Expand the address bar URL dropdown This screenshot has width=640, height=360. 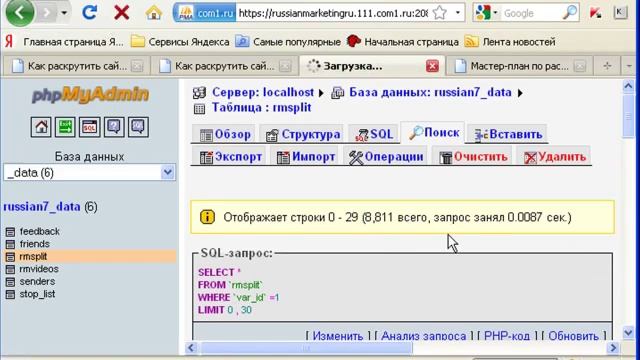click(x=458, y=13)
